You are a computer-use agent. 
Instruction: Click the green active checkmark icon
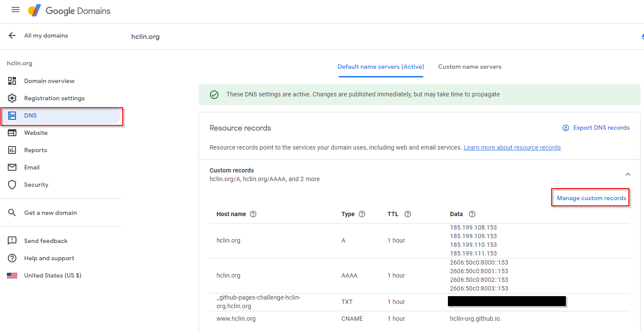[214, 94]
